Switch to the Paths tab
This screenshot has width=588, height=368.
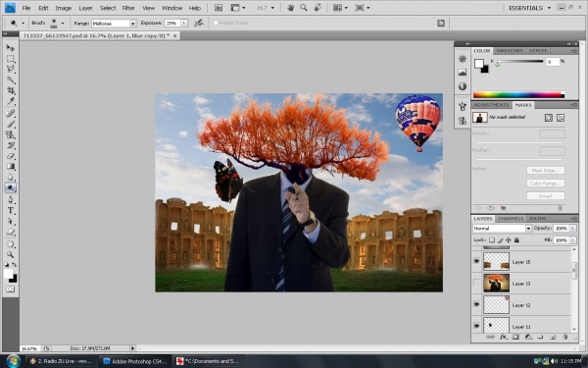pos(538,218)
